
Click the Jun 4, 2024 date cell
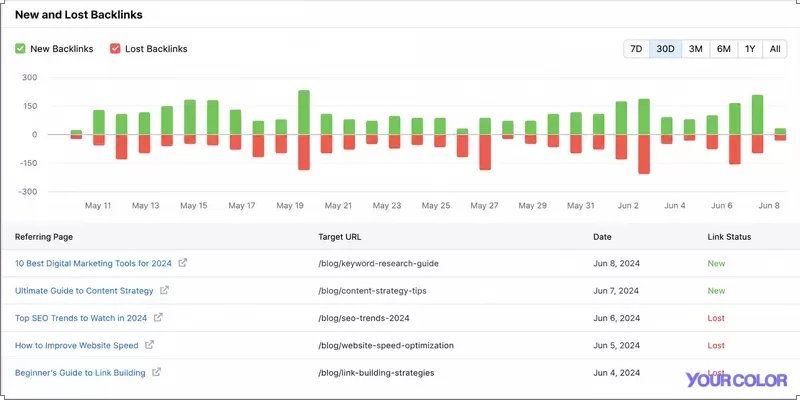pos(616,373)
